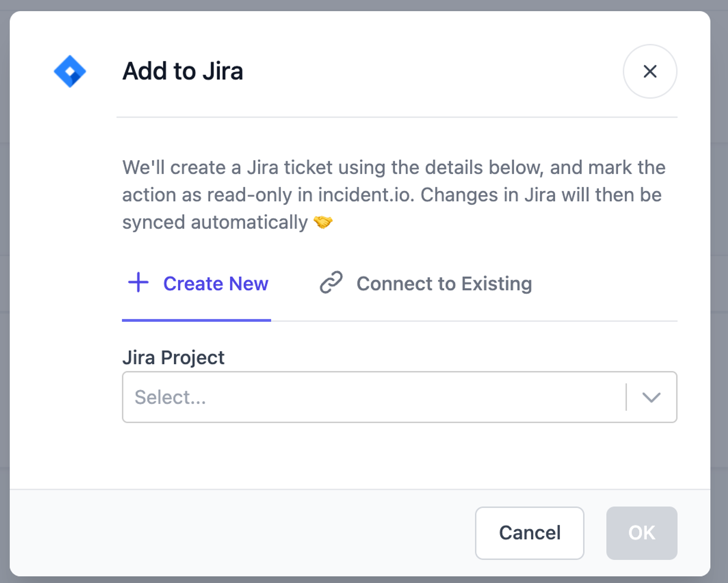Switch to the Connect to Existing tab

444,284
